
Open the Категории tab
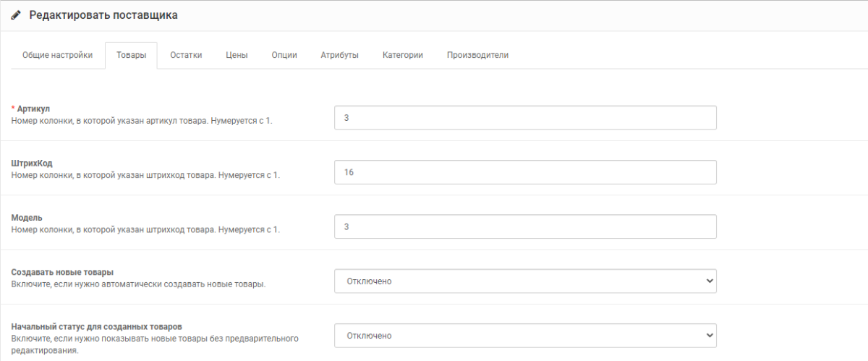[403, 55]
